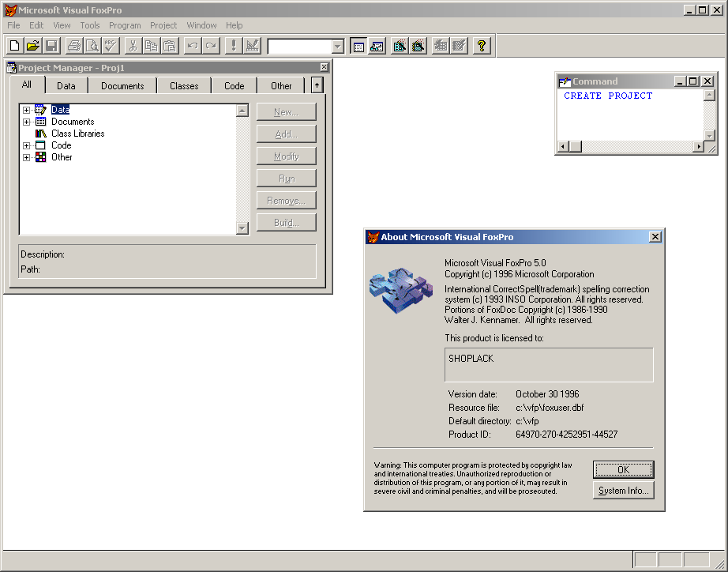Click the AutoReport Wizard toolbar icon

459,46
